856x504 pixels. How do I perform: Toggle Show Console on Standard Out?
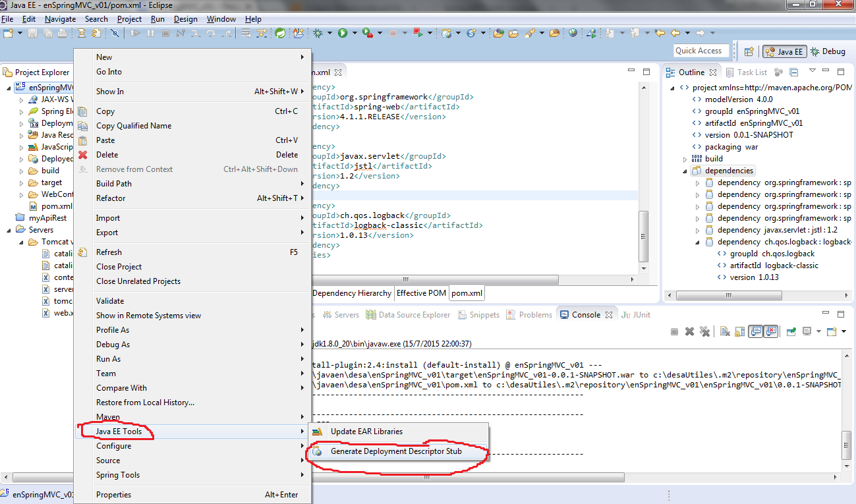coord(755,331)
